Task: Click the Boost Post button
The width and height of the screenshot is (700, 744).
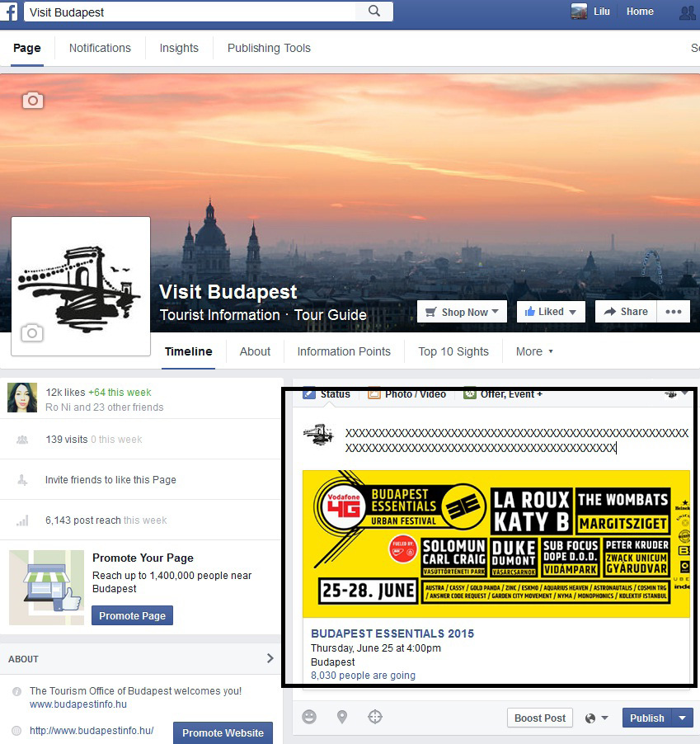Action: point(540,718)
